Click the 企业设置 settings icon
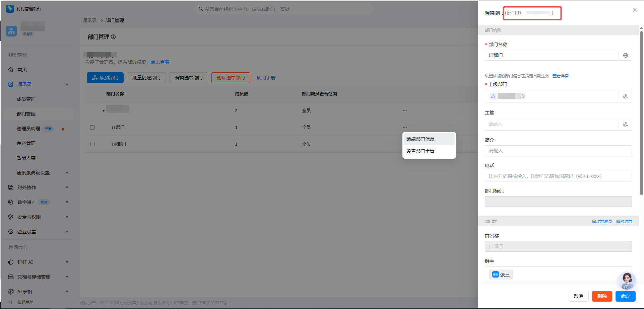644x309 pixels. click(11, 232)
